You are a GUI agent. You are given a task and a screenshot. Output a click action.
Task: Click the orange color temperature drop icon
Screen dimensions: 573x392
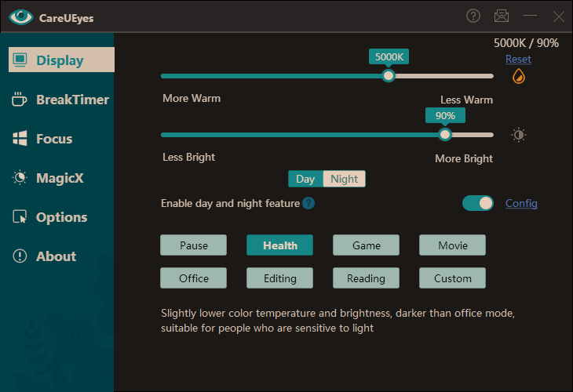coord(519,76)
